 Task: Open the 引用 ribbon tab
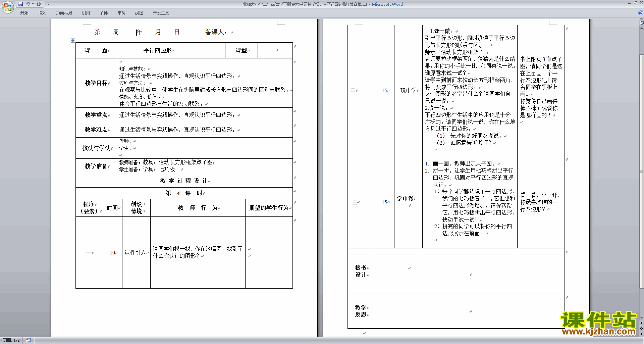86,13
